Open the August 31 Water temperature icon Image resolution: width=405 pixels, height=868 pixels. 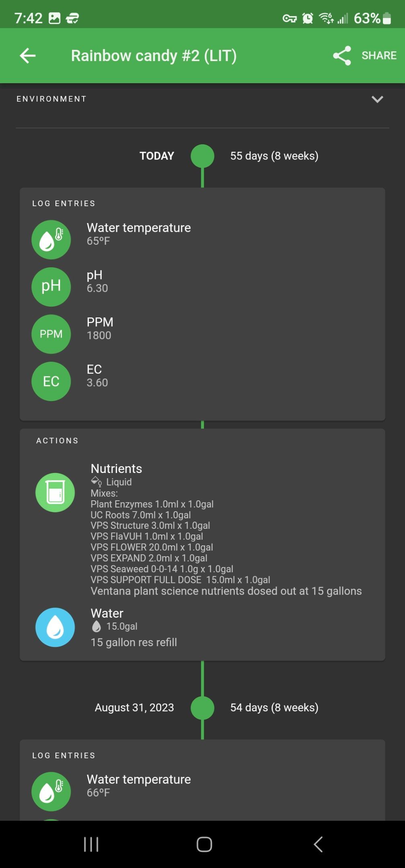tap(51, 791)
